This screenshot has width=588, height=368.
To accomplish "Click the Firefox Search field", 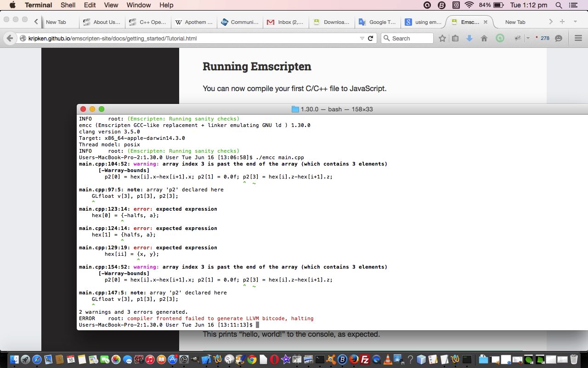I will coord(407,38).
